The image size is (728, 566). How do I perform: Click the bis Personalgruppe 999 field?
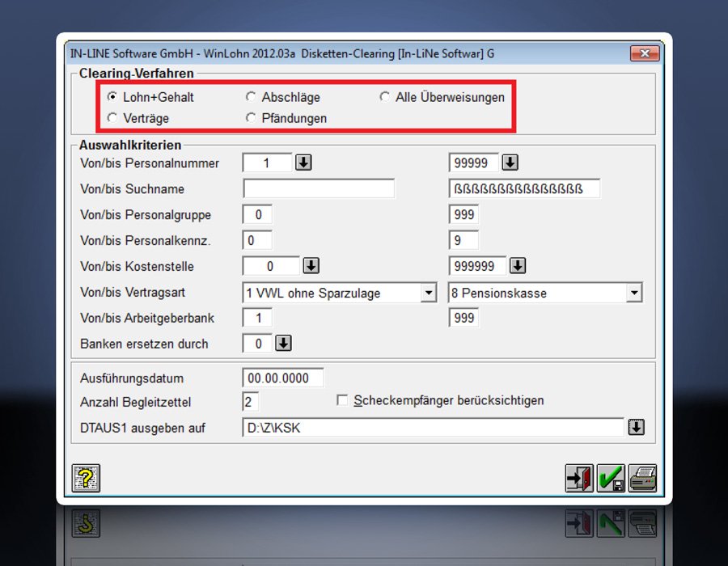click(x=463, y=214)
